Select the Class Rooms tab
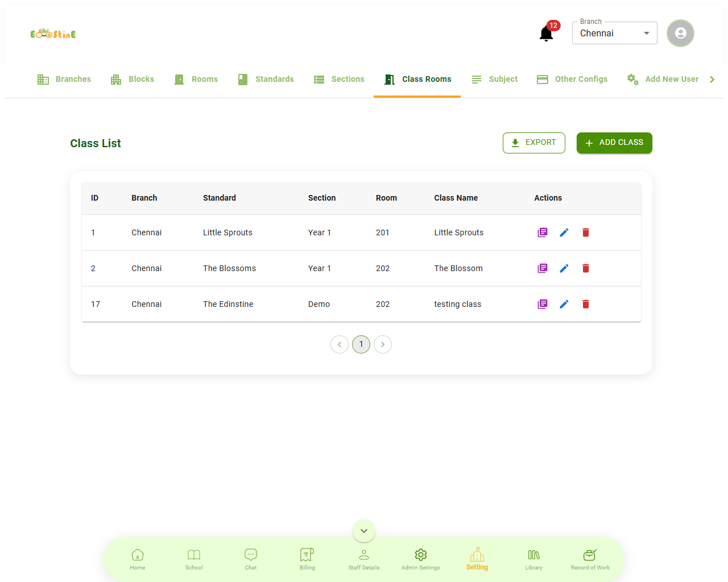This screenshot has height=582, width=728. (417, 80)
